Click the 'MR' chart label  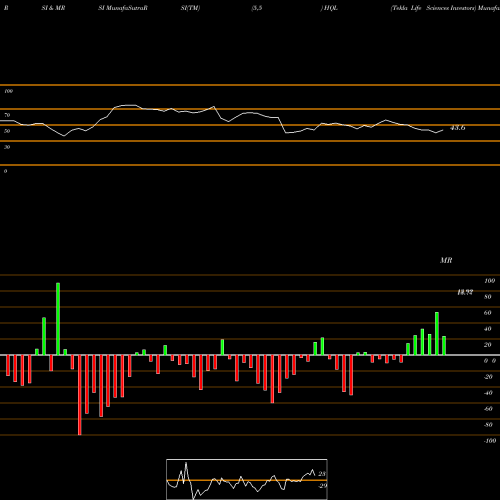(x=446, y=260)
